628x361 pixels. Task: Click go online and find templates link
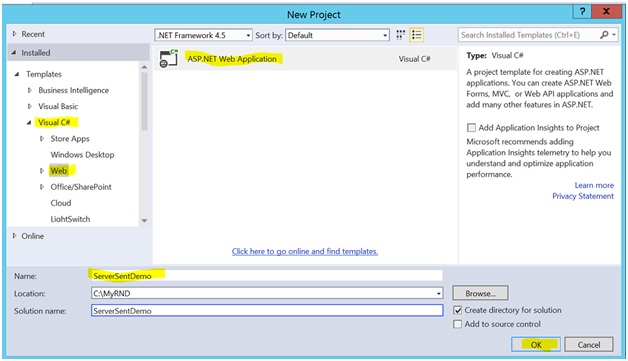(305, 251)
